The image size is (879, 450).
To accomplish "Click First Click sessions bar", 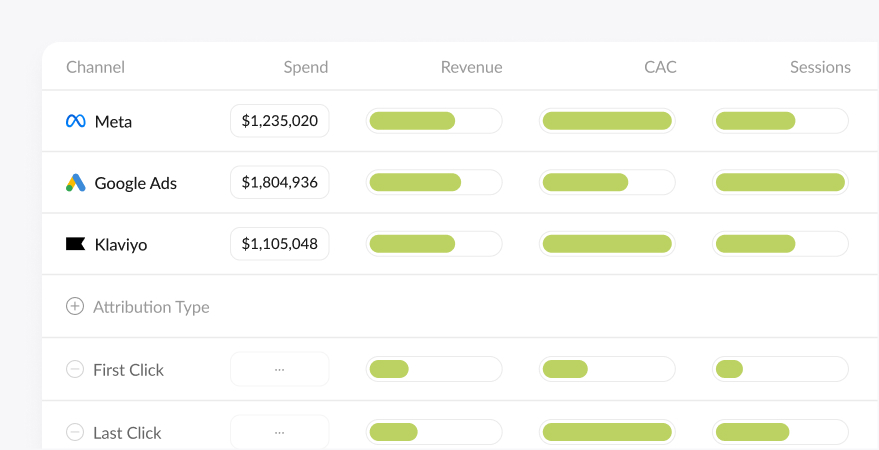I will pyautogui.click(x=780, y=369).
